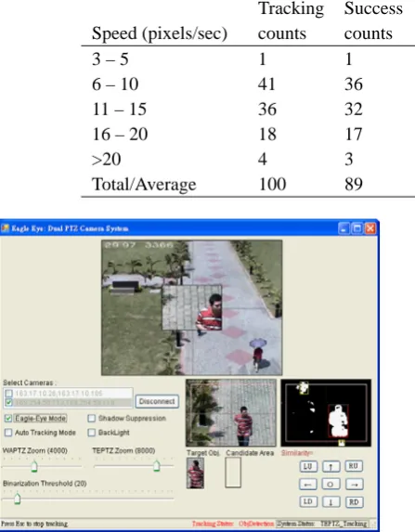Click the left arrow pan button

308,484
